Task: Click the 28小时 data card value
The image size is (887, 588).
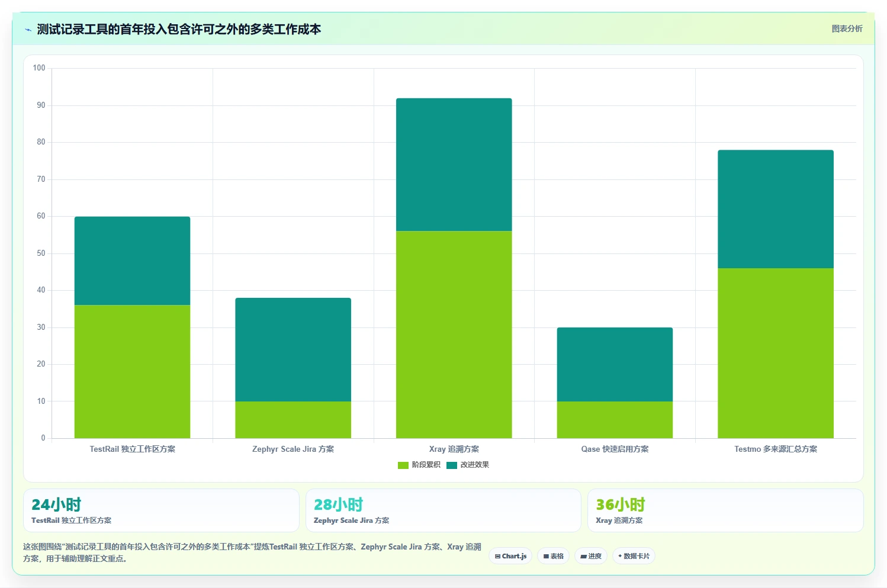Action: click(x=338, y=505)
